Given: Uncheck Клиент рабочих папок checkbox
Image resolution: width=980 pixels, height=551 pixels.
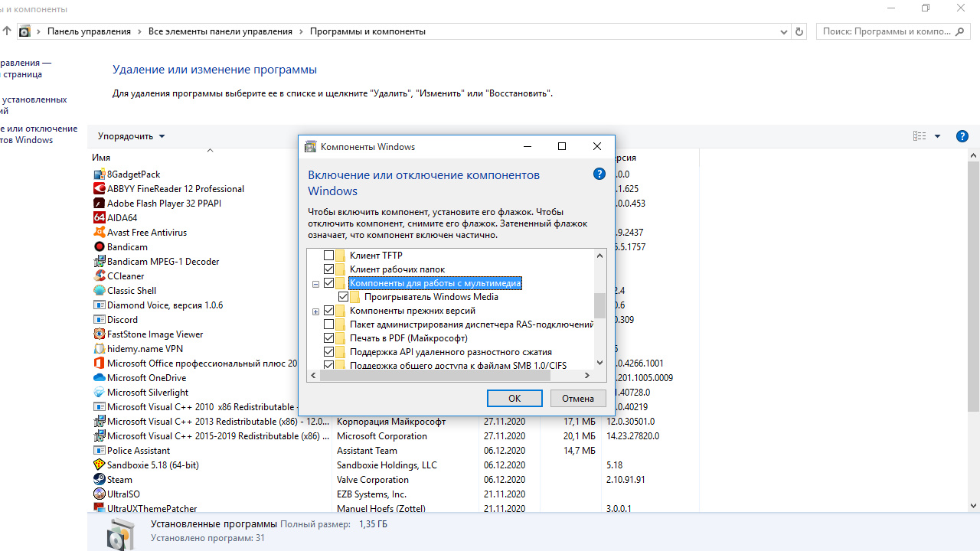Looking at the screenshot, I should (329, 269).
